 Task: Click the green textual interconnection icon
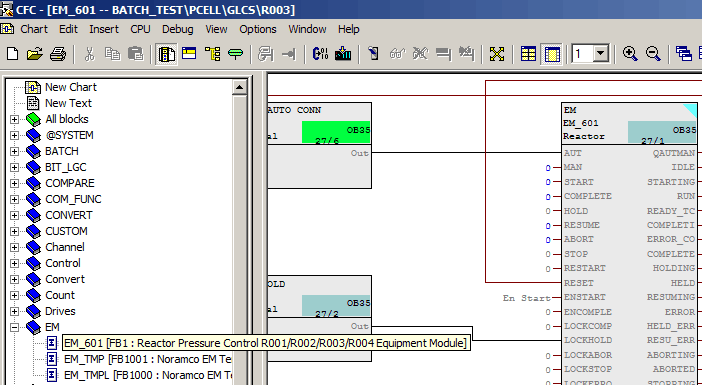click(235, 54)
